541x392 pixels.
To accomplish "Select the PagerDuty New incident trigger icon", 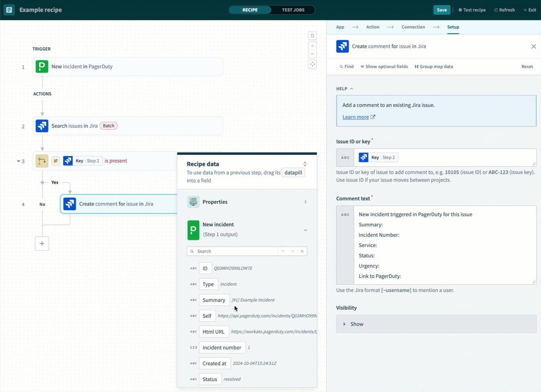I will 42,67.
